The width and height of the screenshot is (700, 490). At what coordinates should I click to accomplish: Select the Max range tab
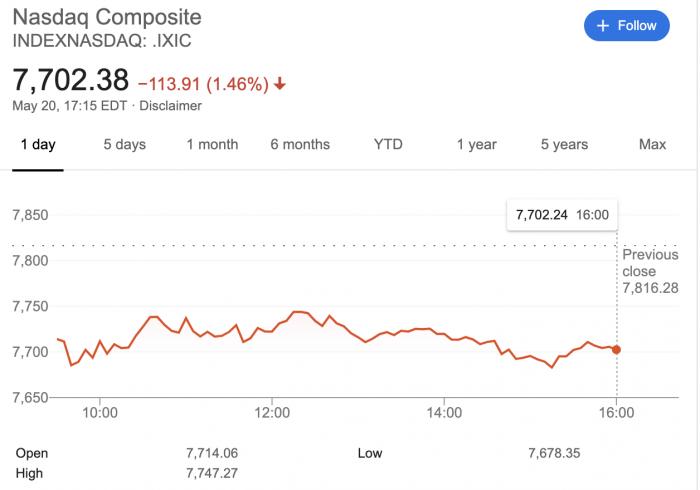(x=652, y=145)
